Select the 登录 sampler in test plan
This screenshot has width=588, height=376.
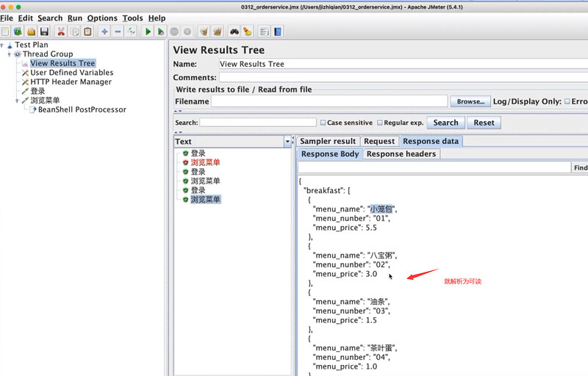pos(37,91)
